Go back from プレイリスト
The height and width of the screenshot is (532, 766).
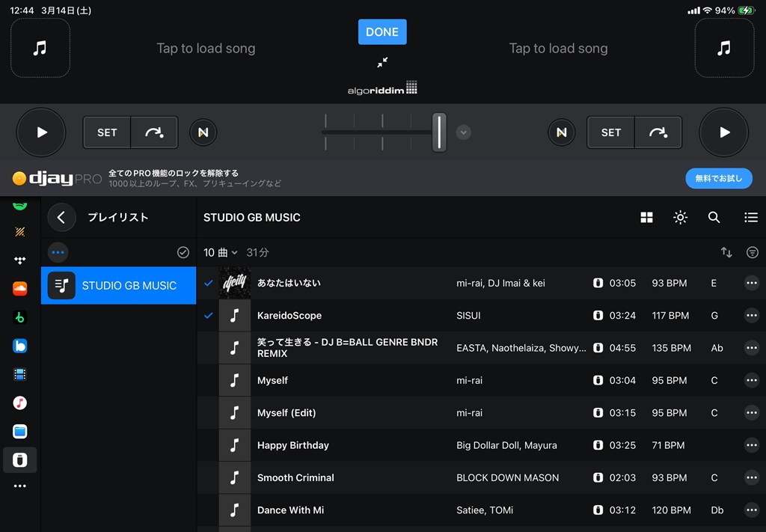[61, 218]
